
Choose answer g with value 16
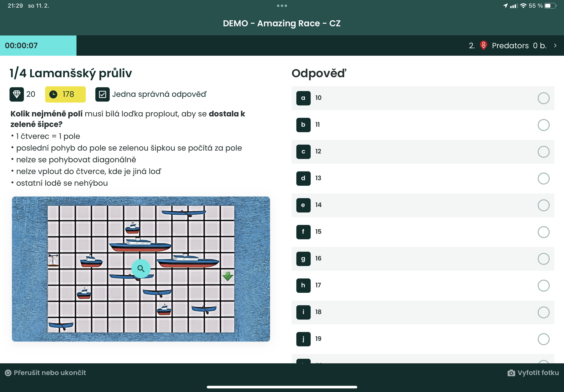click(x=422, y=258)
